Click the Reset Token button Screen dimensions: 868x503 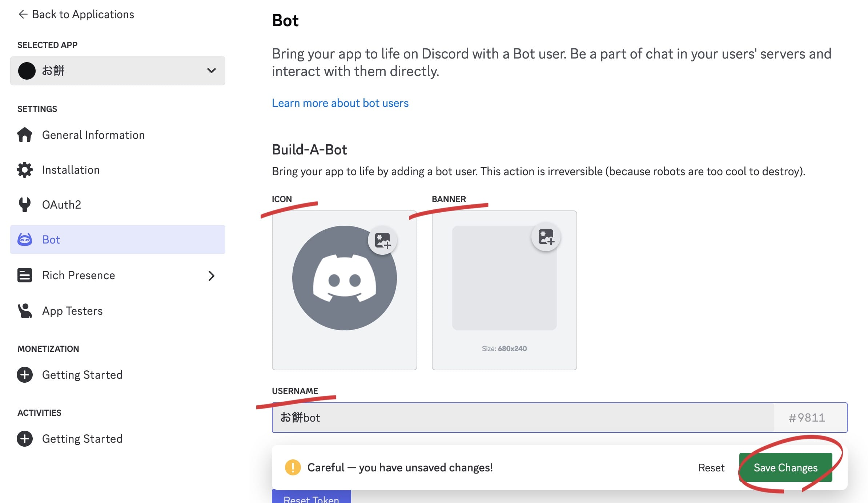click(312, 496)
